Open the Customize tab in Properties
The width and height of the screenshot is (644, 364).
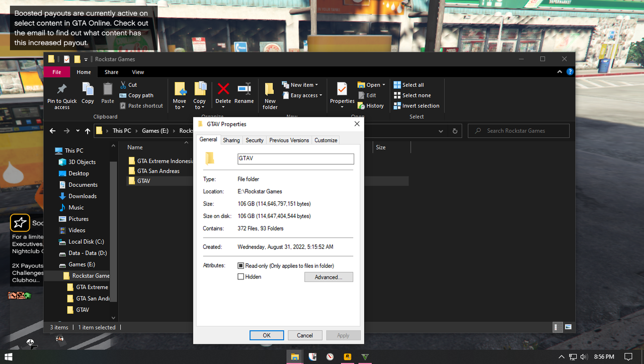point(326,140)
